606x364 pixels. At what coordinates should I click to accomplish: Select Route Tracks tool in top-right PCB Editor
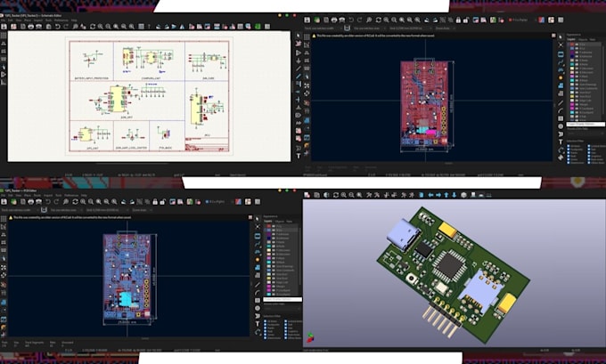(x=561, y=61)
